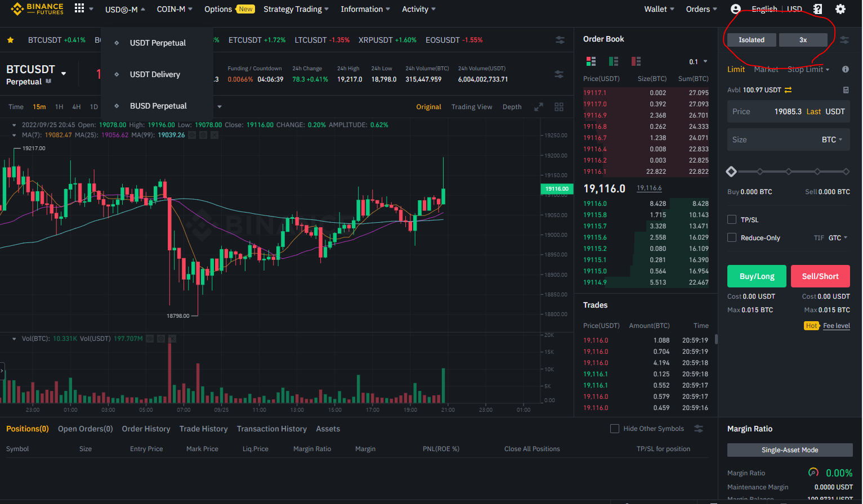Switch to Depth chart tab
Screen dimensions: 863x504
click(512, 107)
